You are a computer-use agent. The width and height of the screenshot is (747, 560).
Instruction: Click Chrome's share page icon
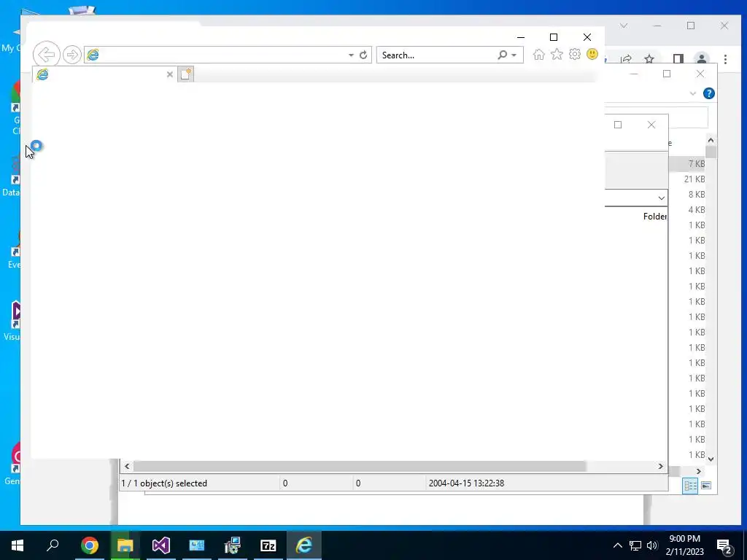click(x=626, y=59)
